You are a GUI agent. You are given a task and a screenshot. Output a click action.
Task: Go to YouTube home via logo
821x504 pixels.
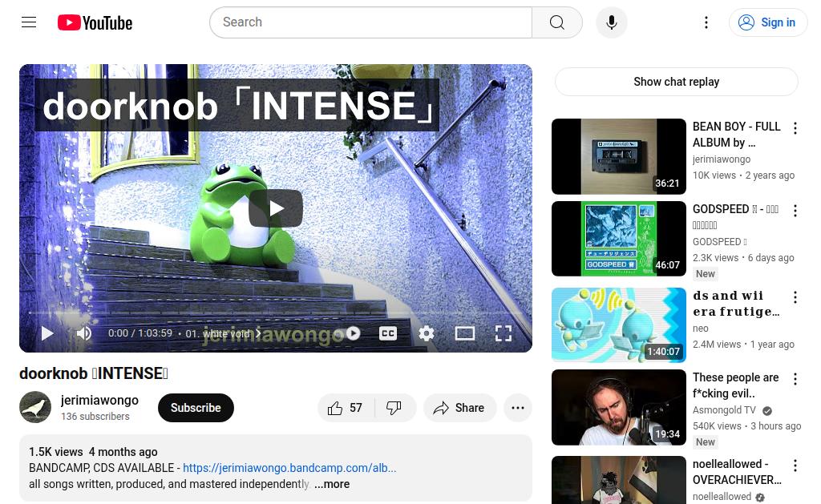coord(95,22)
